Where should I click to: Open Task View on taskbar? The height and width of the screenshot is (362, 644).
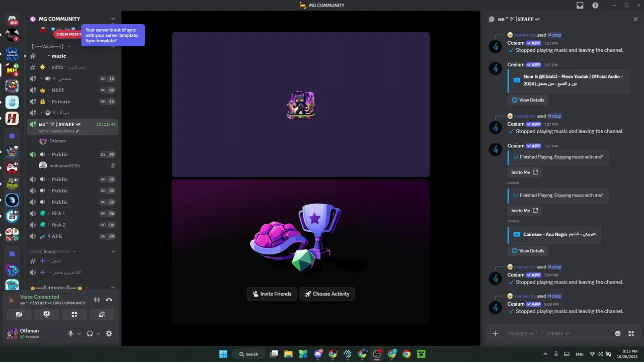(274, 354)
